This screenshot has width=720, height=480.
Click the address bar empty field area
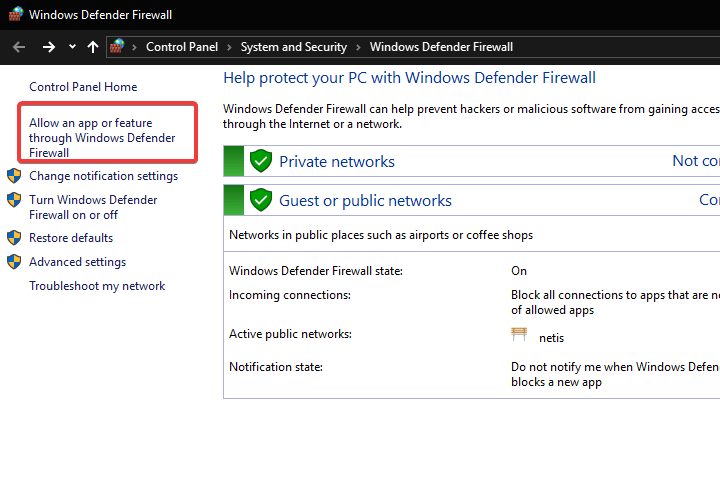(x=615, y=47)
